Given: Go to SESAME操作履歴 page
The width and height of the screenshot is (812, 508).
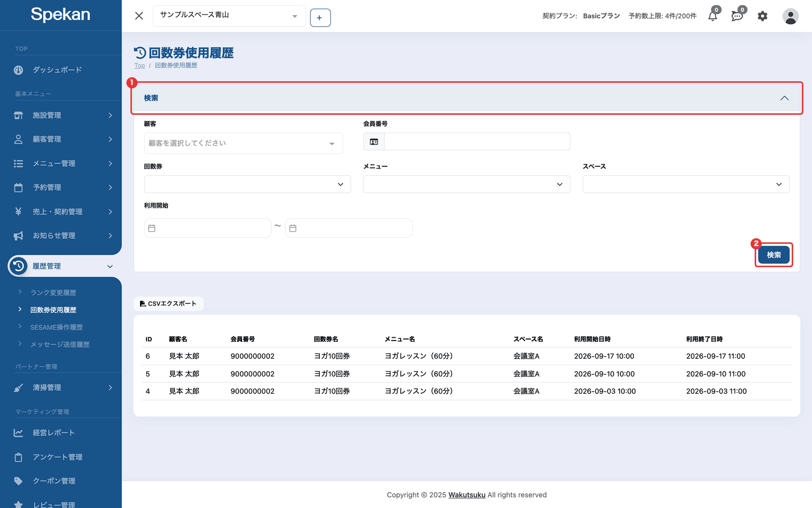Looking at the screenshot, I should pyautogui.click(x=56, y=327).
